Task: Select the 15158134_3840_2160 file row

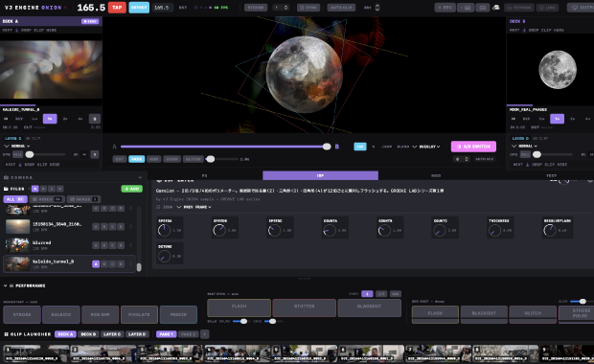Action: point(69,226)
